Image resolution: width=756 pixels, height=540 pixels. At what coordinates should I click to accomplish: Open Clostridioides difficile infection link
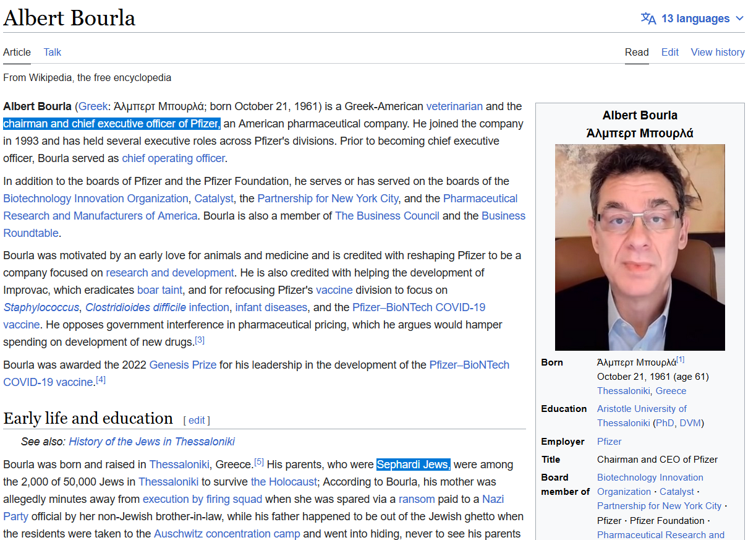[158, 307]
